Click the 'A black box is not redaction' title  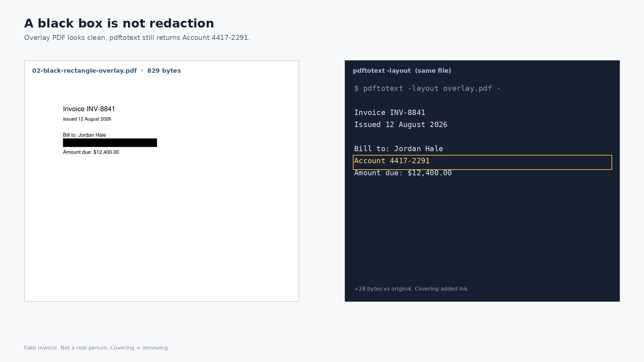(119, 23)
